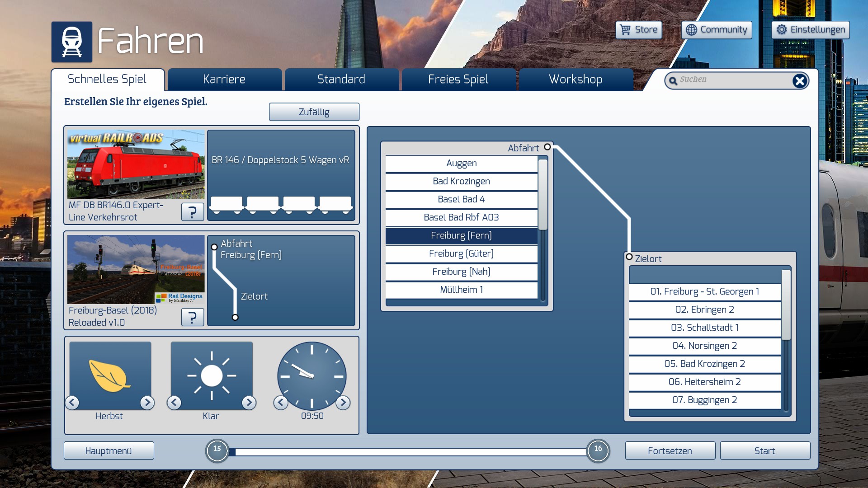
Task: Switch to the Karriere tab
Action: coord(224,80)
